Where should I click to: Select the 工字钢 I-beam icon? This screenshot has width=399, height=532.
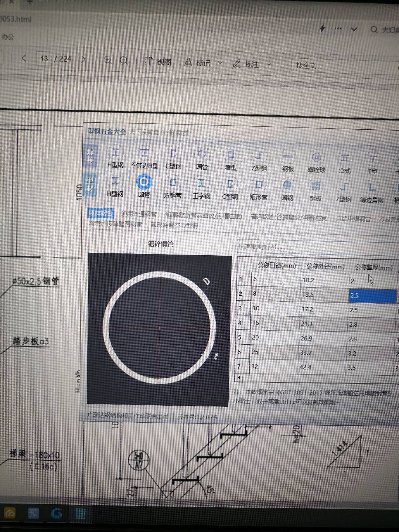(x=201, y=189)
